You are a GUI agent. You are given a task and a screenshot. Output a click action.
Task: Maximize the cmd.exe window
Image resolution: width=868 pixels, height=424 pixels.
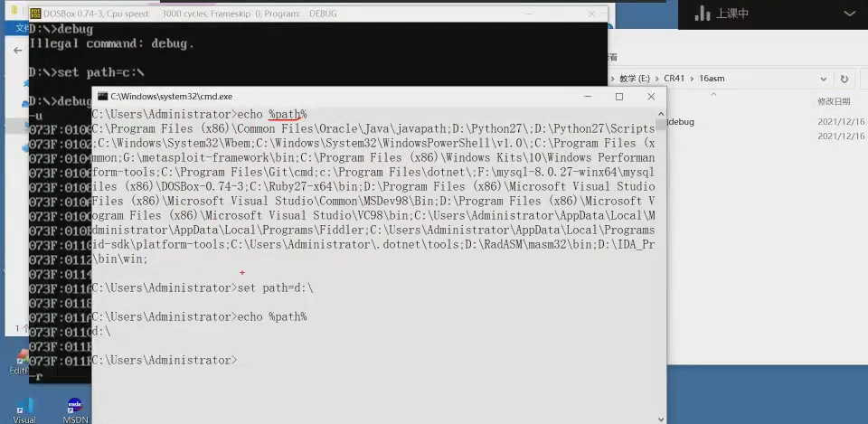(x=619, y=97)
